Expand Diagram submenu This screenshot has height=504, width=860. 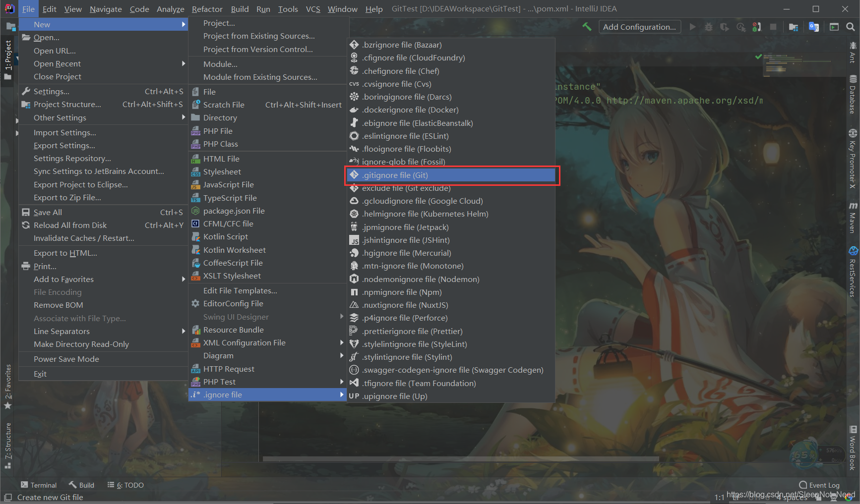267,355
